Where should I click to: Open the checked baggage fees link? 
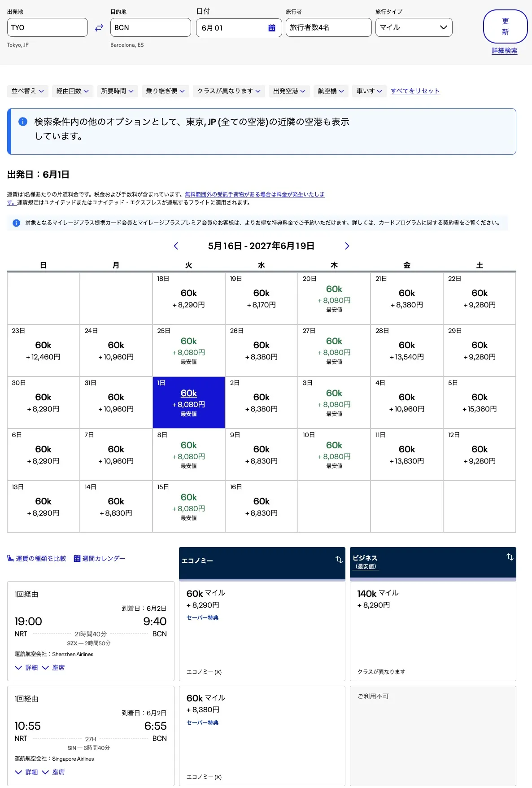pyautogui.click(x=255, y=194)
